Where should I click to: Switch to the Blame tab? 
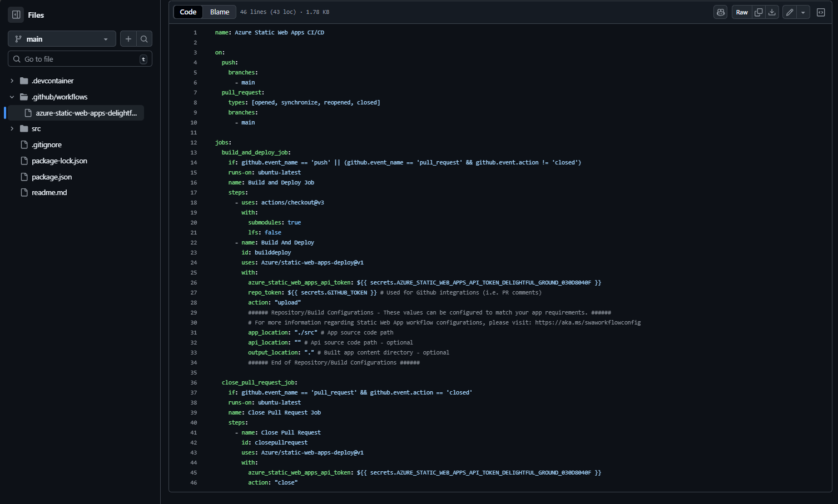[220, 12]
